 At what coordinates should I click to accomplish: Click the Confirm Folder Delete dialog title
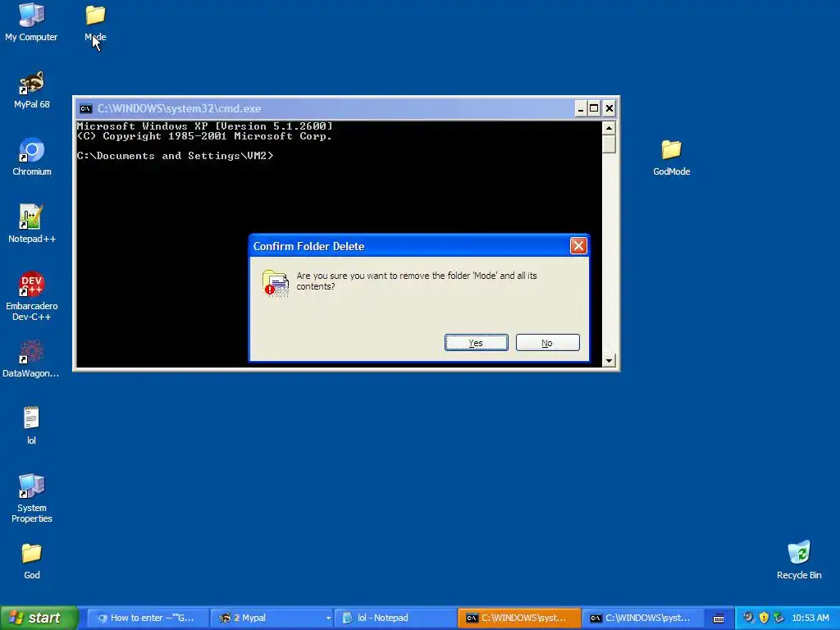pos(308,246)
